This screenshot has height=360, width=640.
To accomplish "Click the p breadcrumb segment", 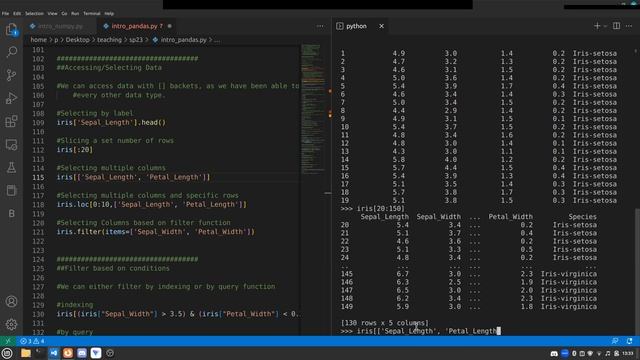I will coord(56,40).
